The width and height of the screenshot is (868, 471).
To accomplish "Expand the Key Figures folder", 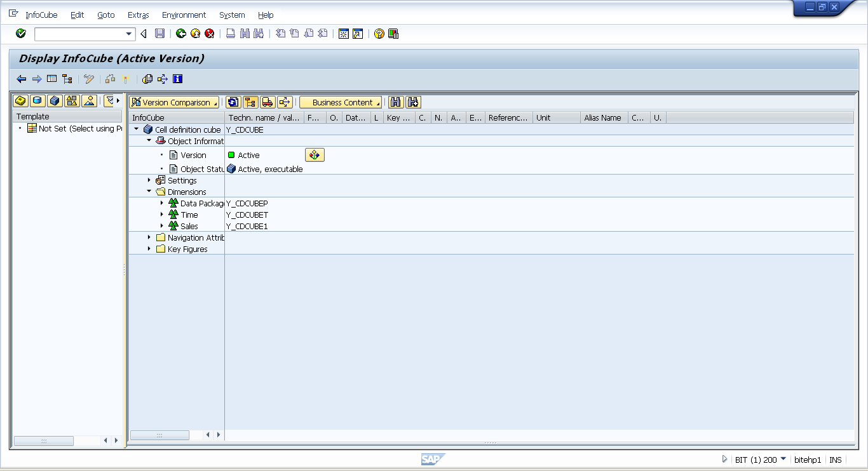I will [149, 249].
